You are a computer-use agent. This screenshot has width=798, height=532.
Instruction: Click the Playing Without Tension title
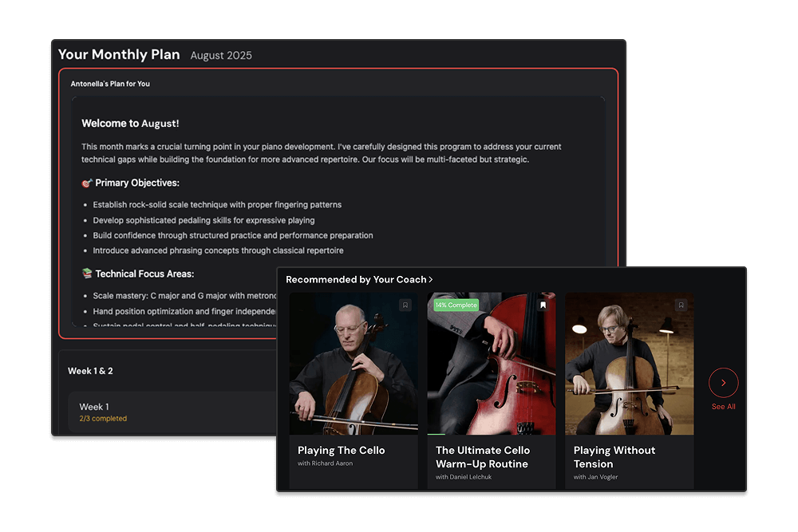614,457
